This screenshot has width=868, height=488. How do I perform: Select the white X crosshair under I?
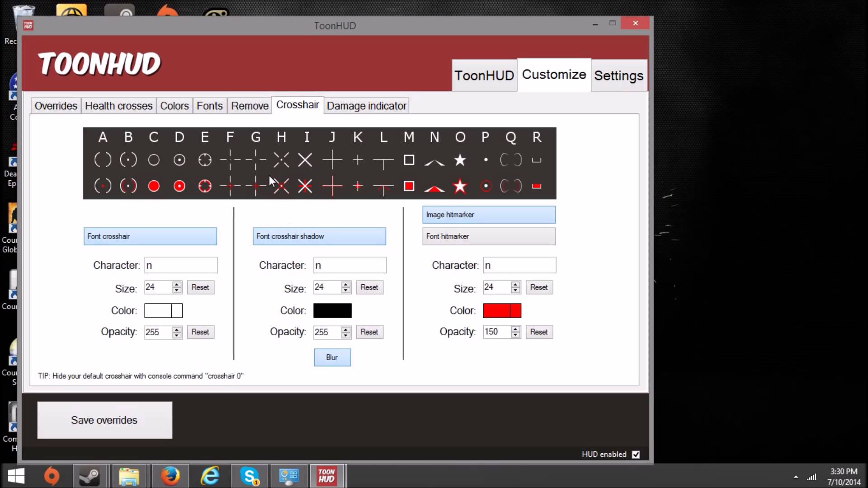point(305,160)
